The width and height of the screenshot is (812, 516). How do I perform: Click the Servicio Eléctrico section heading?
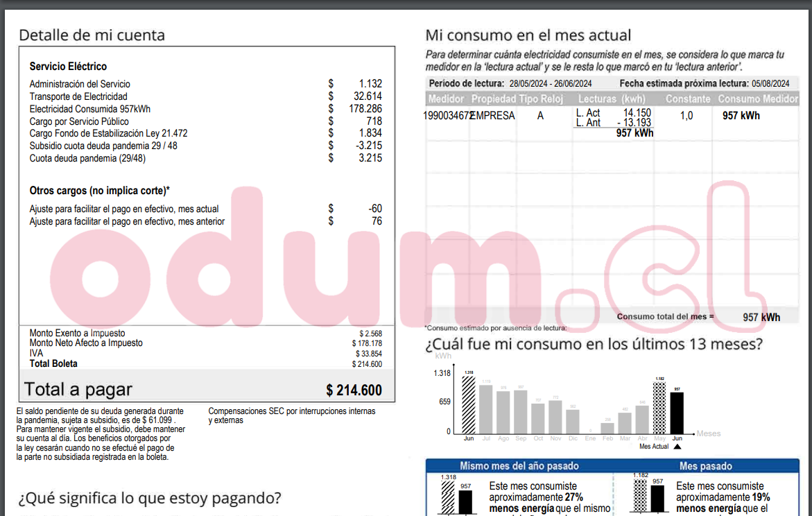[x=68, y=67]
